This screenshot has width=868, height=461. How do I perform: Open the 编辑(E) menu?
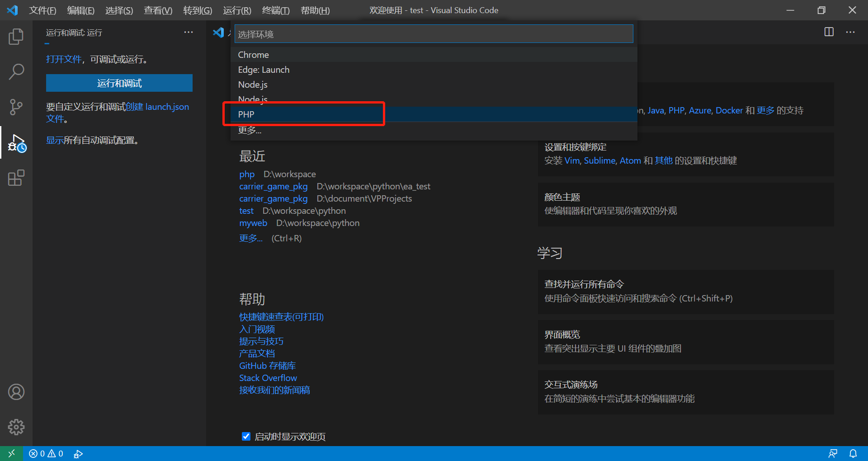[x=81, y=10]
